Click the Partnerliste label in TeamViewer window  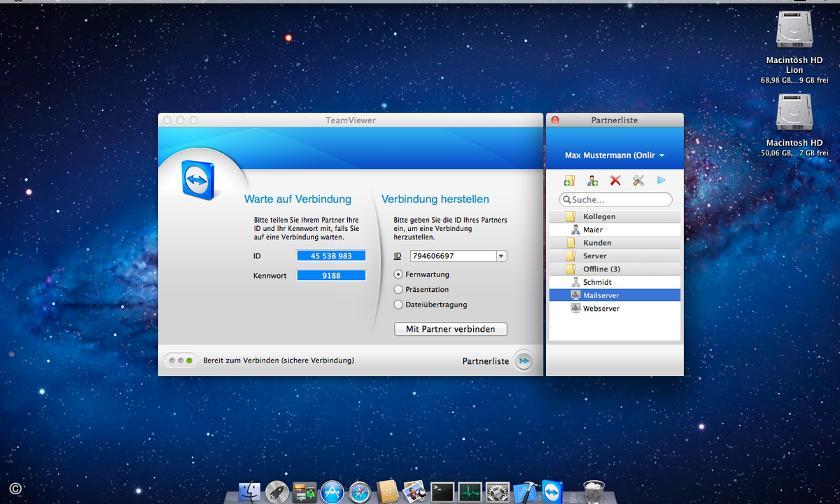(x=486, y=361)
